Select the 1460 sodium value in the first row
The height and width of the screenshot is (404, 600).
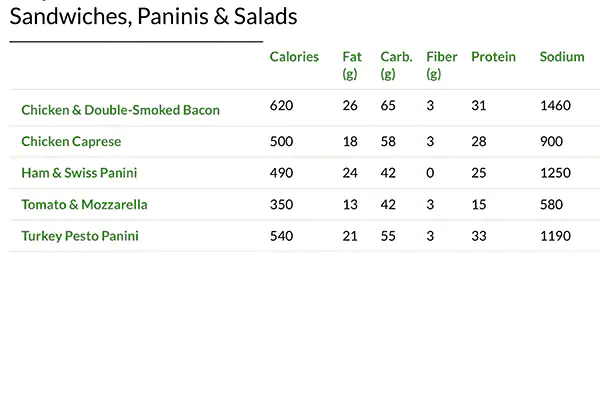(x=555, y=105)
